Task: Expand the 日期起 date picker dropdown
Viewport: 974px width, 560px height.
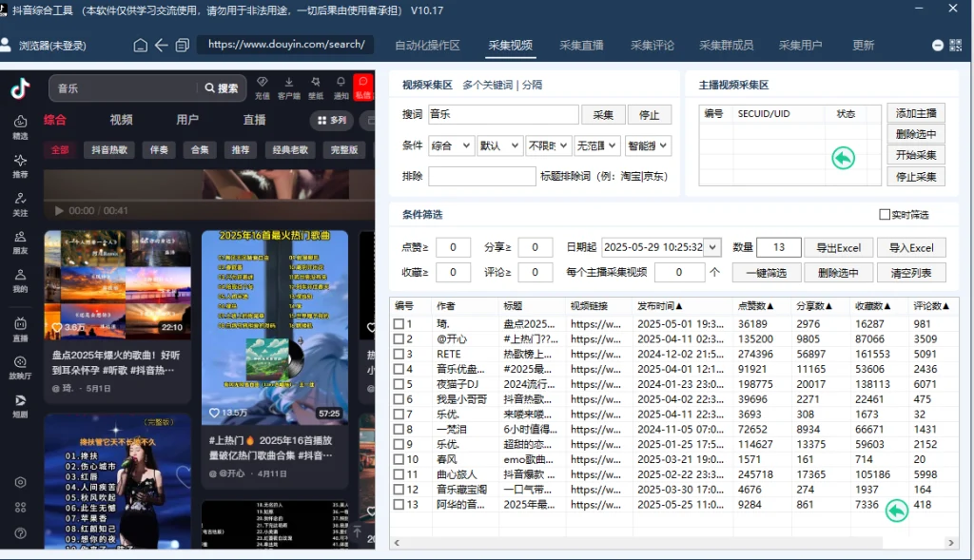Action: [712, 247]
